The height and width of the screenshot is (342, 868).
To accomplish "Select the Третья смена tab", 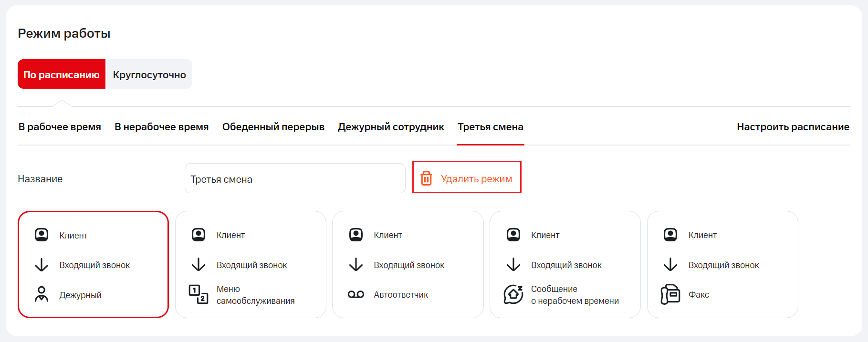I will pyautogui.click(x=491, y=127).
